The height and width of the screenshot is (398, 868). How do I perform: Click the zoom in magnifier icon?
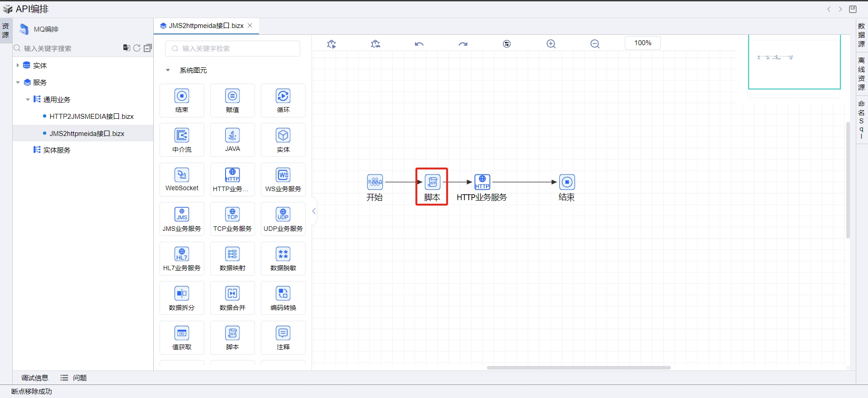[x=551, y=44]
